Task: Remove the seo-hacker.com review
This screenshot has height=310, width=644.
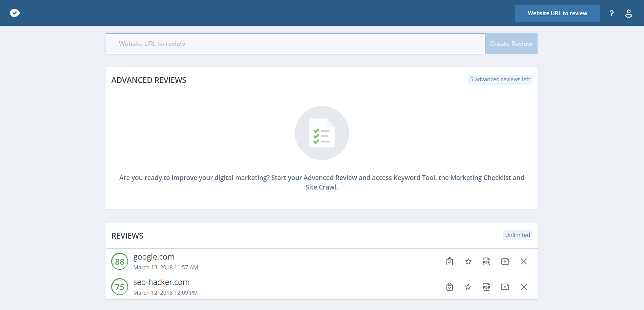Action: click(x=524, y=287)
